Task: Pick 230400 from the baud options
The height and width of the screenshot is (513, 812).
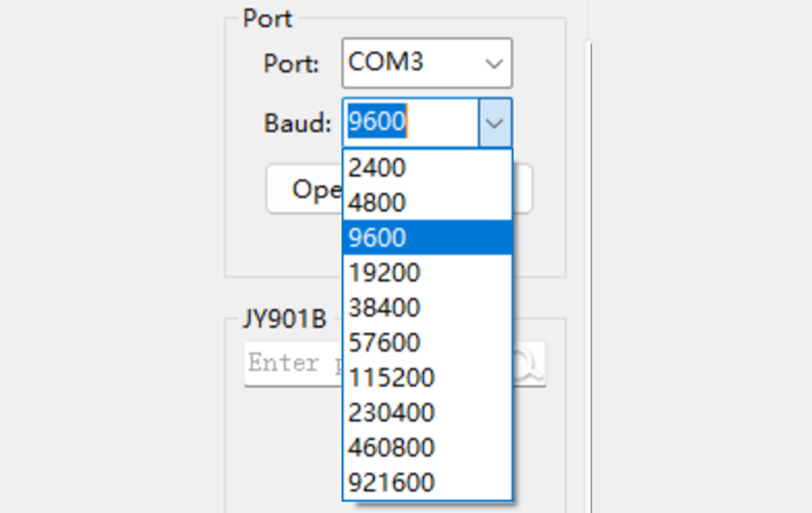Action: click(427, 413)
